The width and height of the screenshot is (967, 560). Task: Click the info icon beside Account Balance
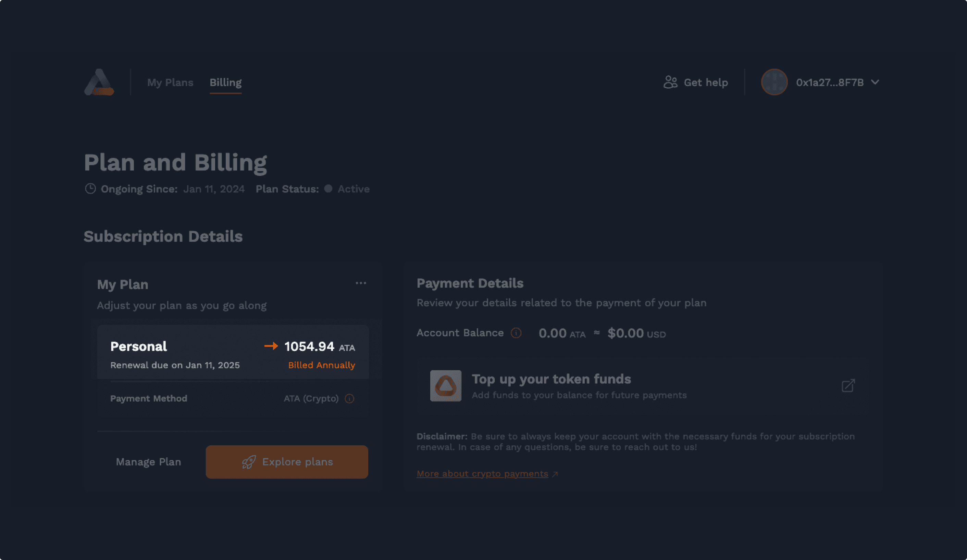coord(516,333)
